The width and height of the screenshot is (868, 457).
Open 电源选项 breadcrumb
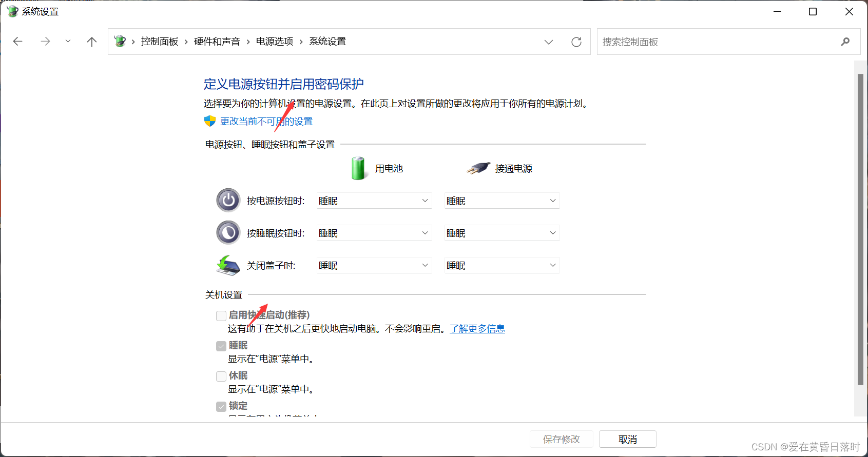tap(275, 42)
